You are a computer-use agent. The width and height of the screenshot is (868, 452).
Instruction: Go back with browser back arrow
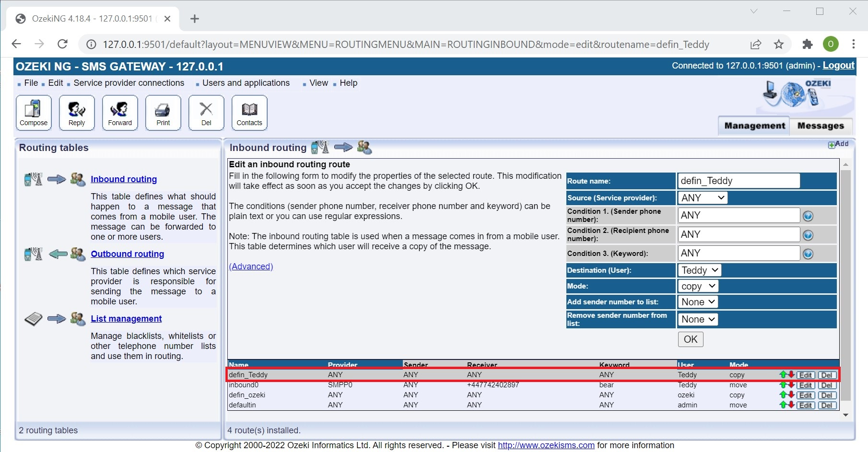tap(16, 44)
